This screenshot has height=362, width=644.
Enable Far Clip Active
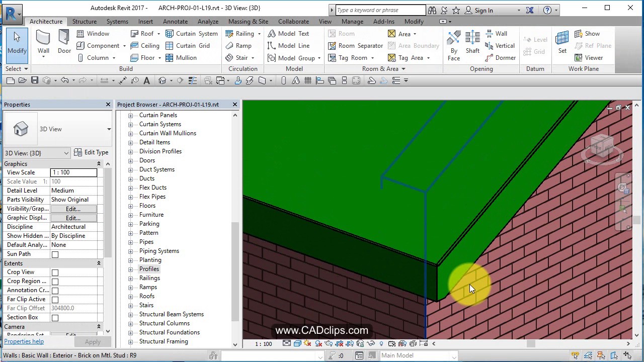pyautogui.click(x=56, y=299)
